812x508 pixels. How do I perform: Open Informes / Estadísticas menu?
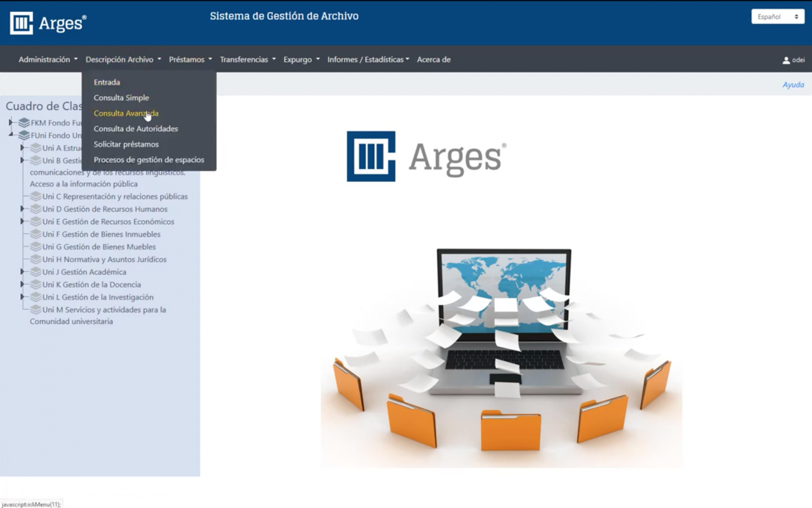[368, 60]
